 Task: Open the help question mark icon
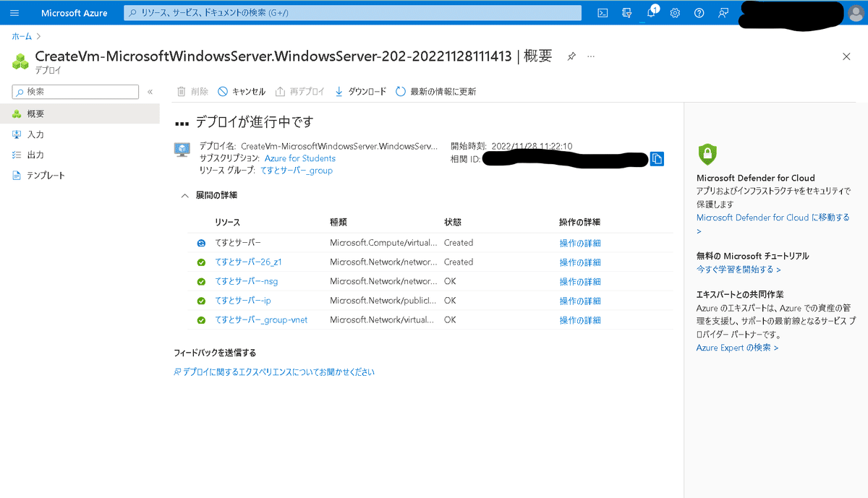point(699,13)
